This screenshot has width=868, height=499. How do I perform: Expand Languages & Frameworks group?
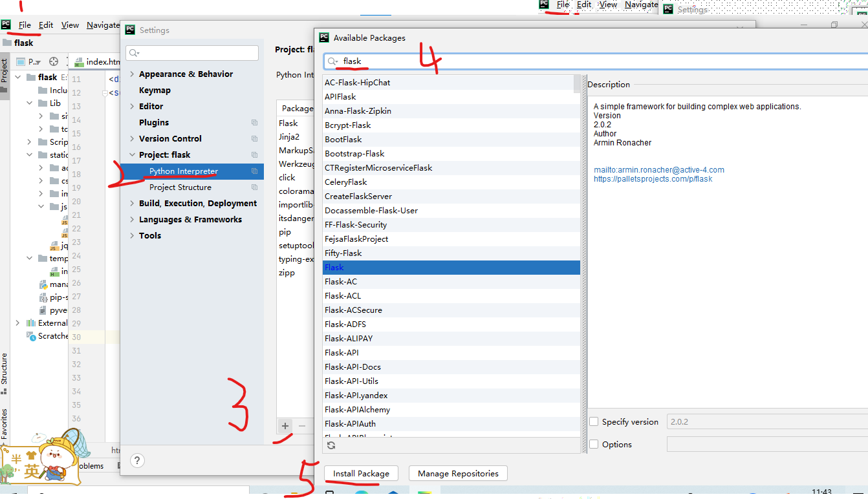click(132, 220)
